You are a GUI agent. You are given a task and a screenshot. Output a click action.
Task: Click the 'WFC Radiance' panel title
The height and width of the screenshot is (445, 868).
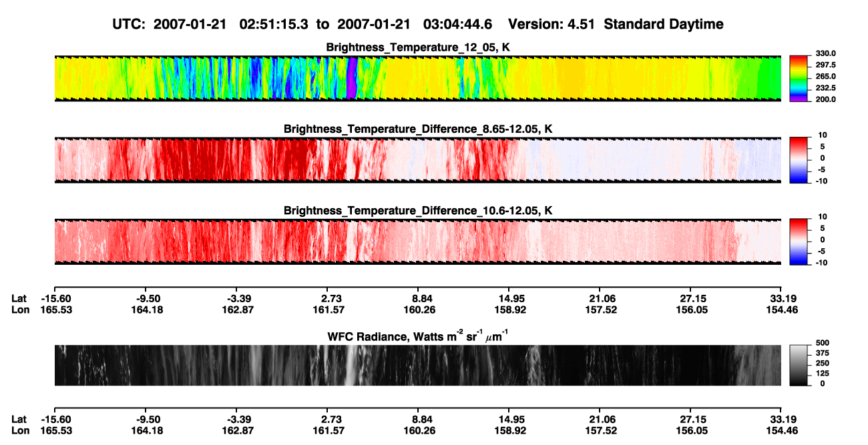(418, 335)
